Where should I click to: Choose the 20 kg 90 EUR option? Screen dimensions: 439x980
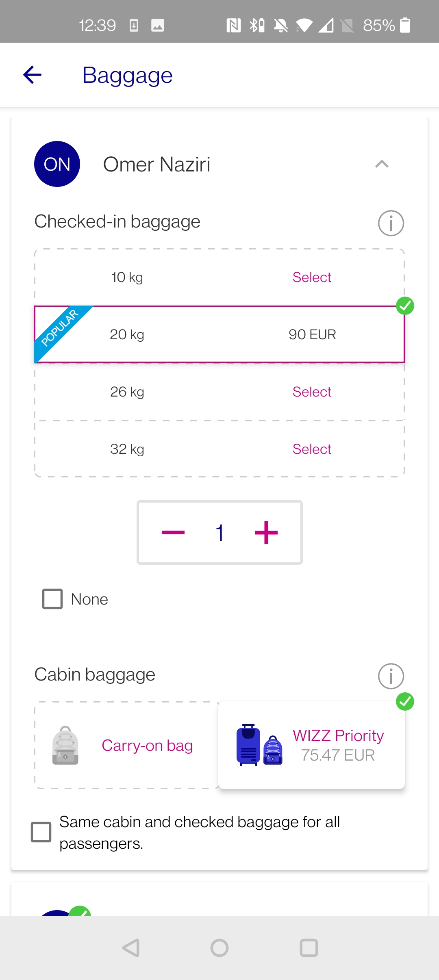tap(219, 334)
